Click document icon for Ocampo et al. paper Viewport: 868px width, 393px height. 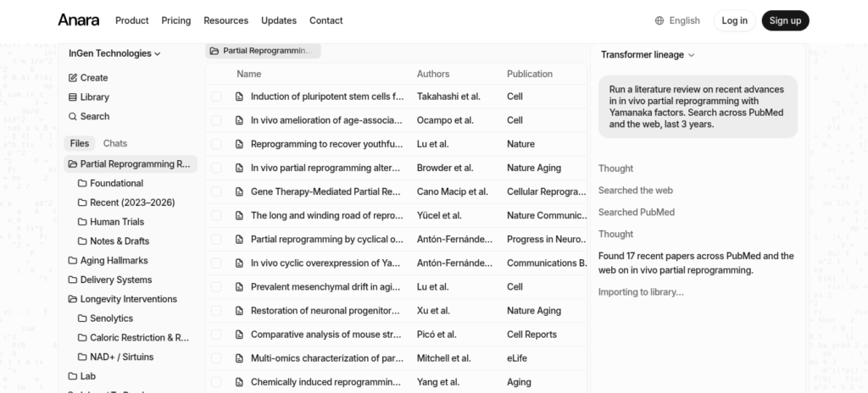[x=239, y=120]
